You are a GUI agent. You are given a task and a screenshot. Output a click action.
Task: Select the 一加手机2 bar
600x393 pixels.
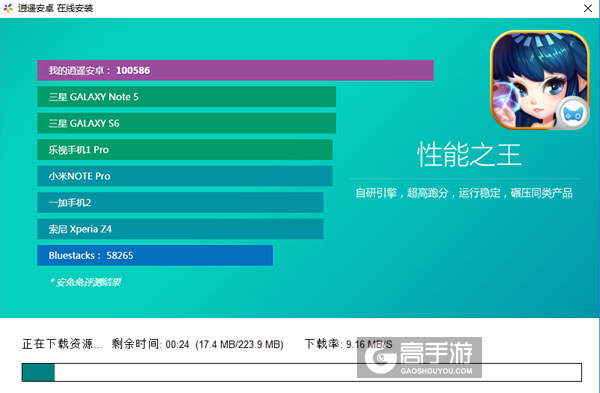[180, 202]
